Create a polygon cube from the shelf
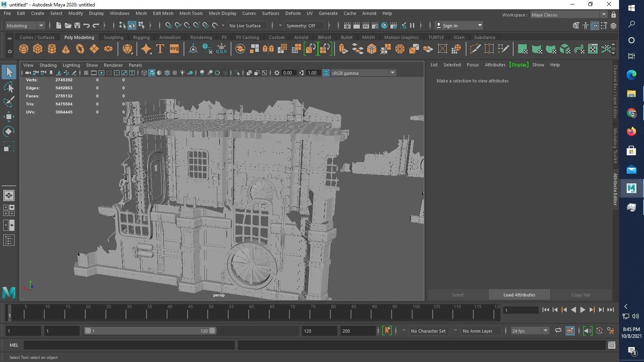The width and height of the screenshot is (644, 362). 38,49
